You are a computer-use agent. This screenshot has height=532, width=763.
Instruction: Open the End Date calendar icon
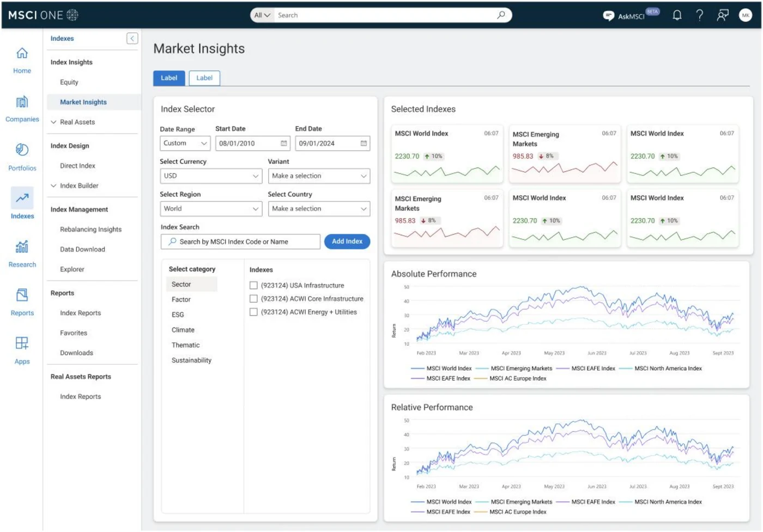click(x=364, y=143)
